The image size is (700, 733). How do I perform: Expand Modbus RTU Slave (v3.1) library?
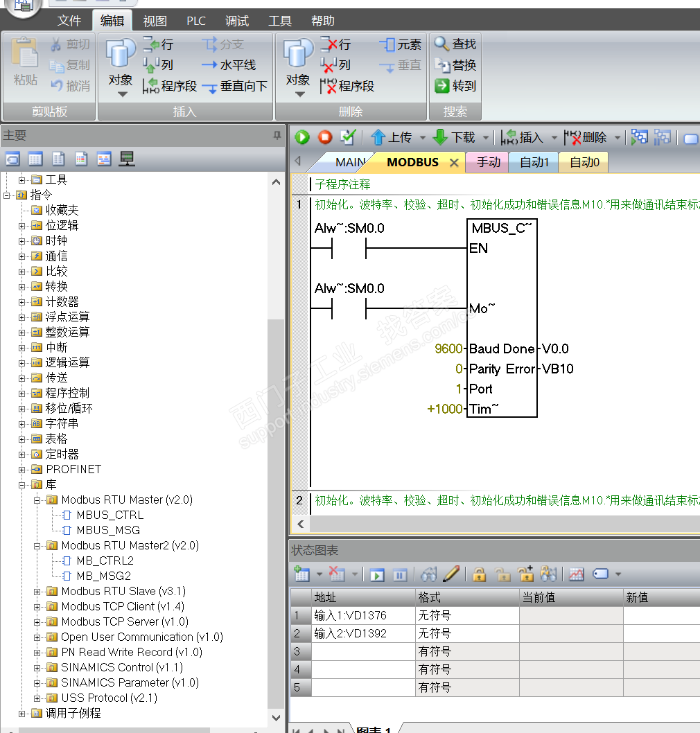point(37,592)
